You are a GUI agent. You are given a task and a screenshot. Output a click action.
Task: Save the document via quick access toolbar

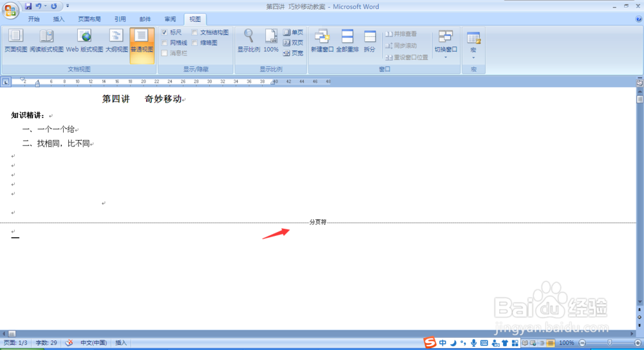click(28, 6)
